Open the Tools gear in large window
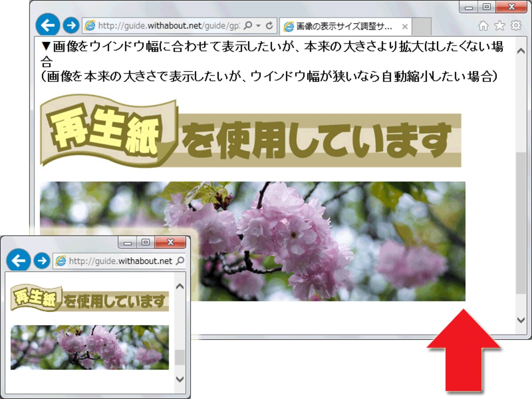 [516, 26]
